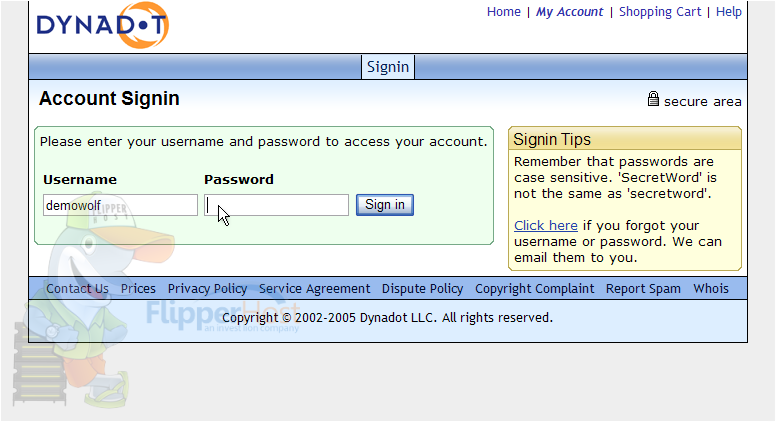The image size is (776, 422).
Task: View the Prices page
Action: pos(138,288)
